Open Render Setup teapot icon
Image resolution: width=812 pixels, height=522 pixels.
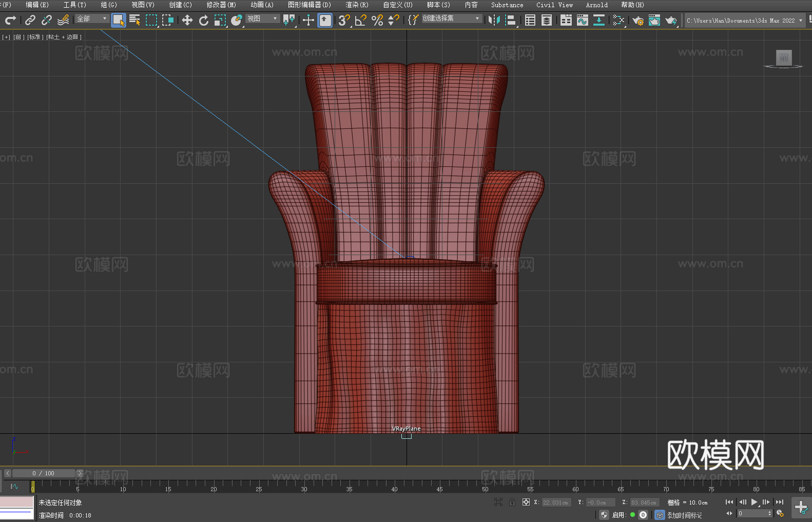pos(638,20)
